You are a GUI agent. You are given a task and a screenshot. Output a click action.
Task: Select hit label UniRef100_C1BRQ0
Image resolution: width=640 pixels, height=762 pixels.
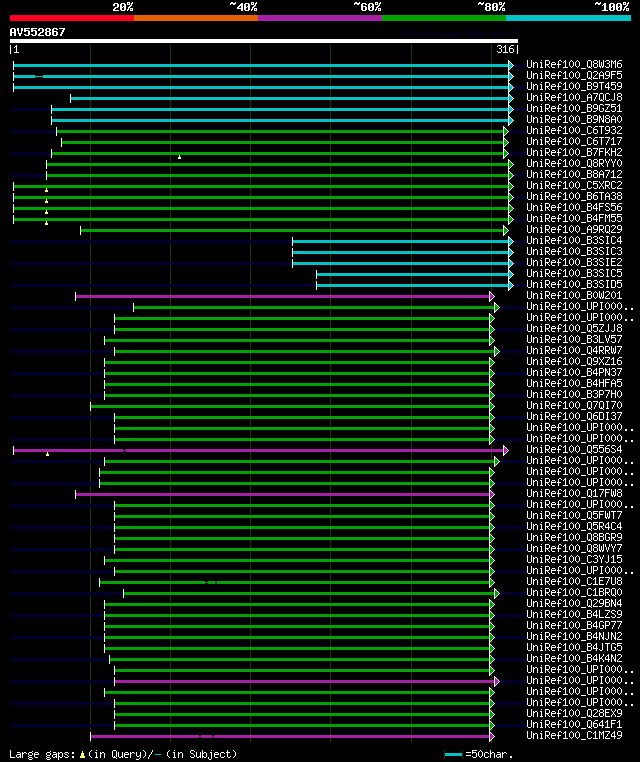[x=574, y=592]
